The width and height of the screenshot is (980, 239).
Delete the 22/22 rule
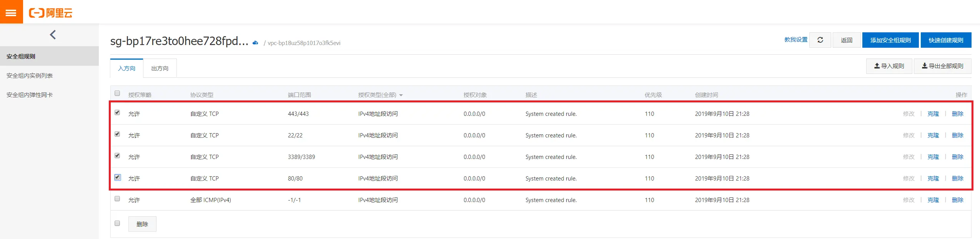point(957,135)
